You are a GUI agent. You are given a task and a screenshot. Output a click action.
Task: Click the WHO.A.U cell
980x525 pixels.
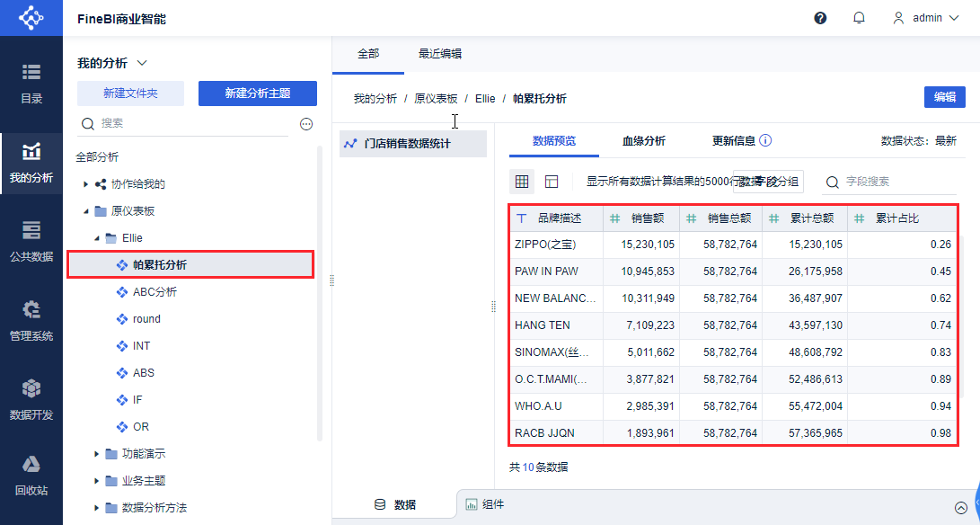coord(556,405)
